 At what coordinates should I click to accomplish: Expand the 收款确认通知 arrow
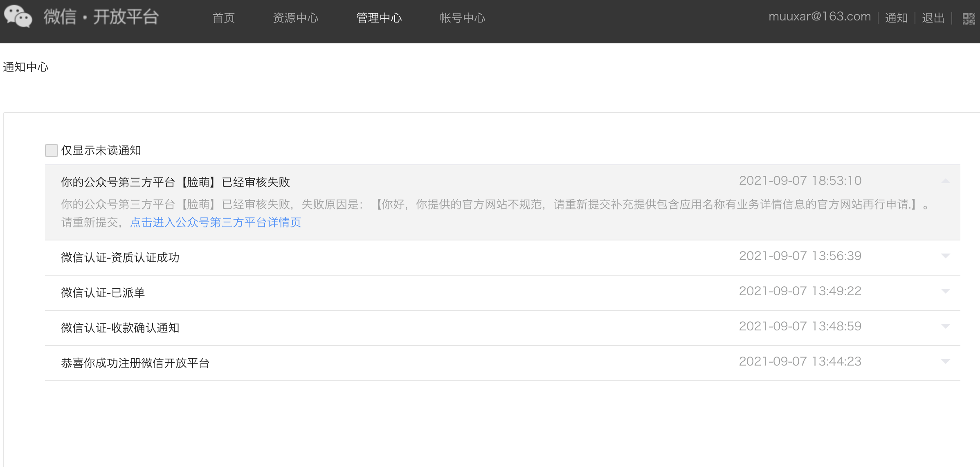[x=945, y=326]
